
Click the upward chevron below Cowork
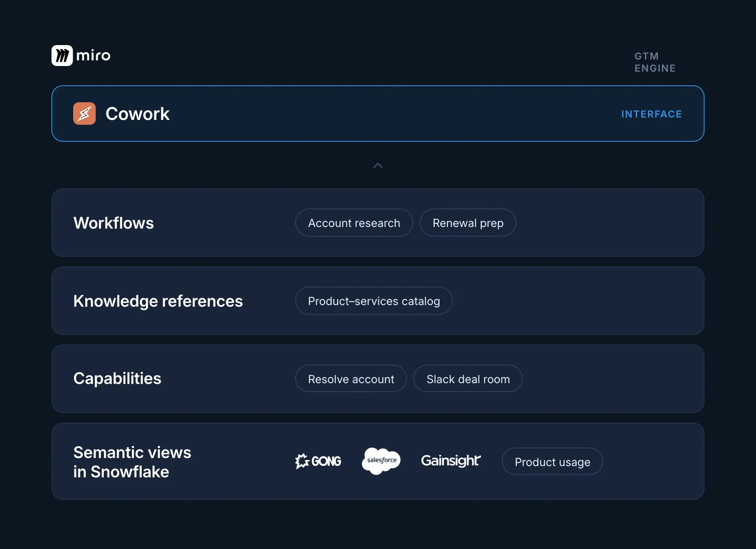[378, 165]
